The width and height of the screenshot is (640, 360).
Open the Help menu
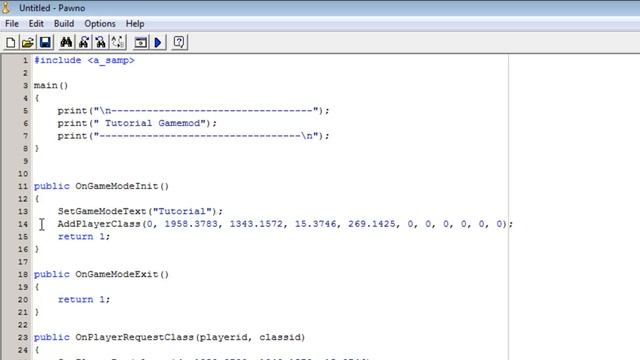click(135, 24)
